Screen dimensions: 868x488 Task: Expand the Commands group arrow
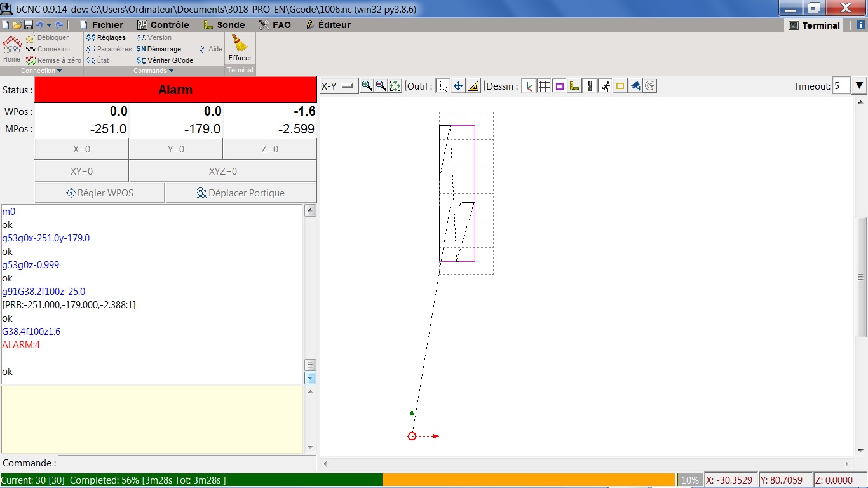click(x=172, y=71)
